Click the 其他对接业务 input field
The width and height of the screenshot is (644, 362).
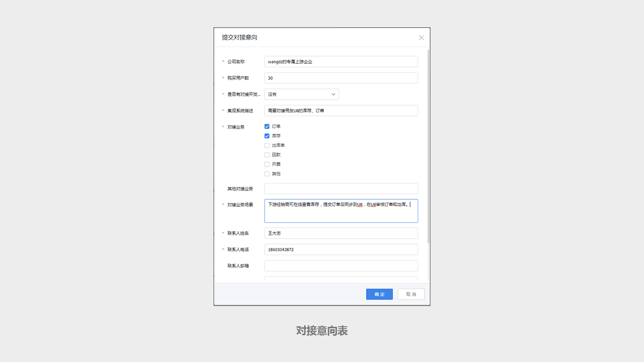(341, 188)
